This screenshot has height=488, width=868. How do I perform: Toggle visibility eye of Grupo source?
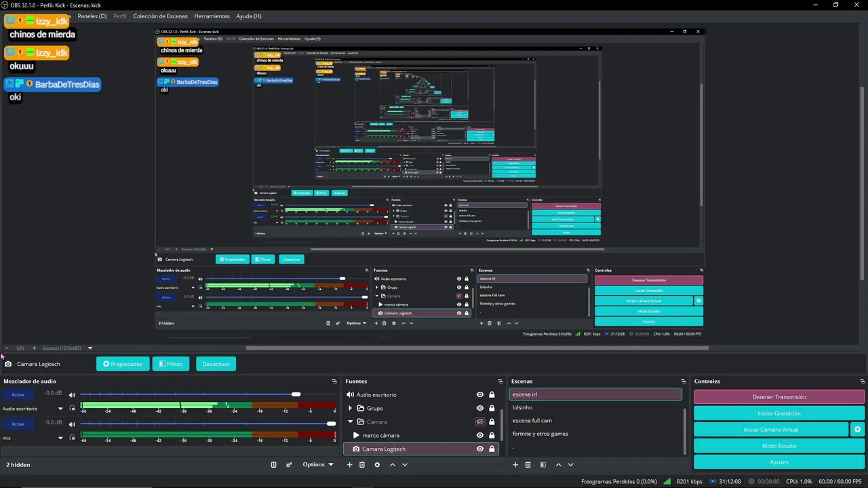480,408
